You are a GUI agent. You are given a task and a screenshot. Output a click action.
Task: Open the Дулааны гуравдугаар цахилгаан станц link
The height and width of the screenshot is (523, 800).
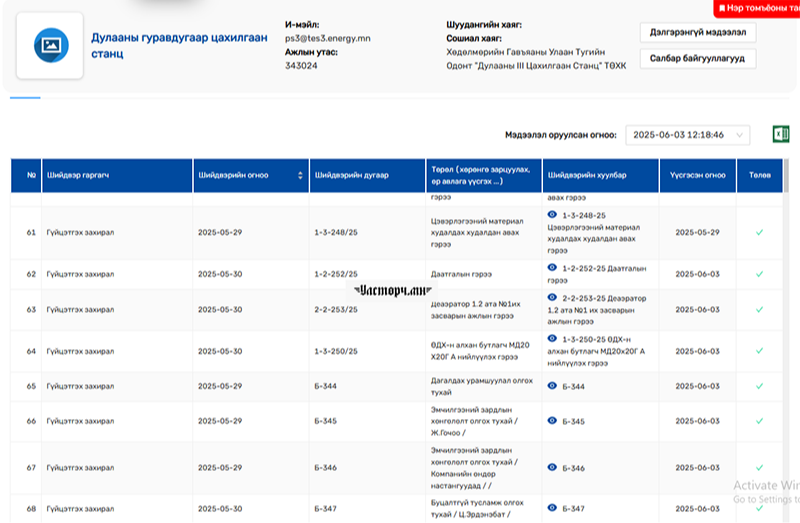[179, 45]
